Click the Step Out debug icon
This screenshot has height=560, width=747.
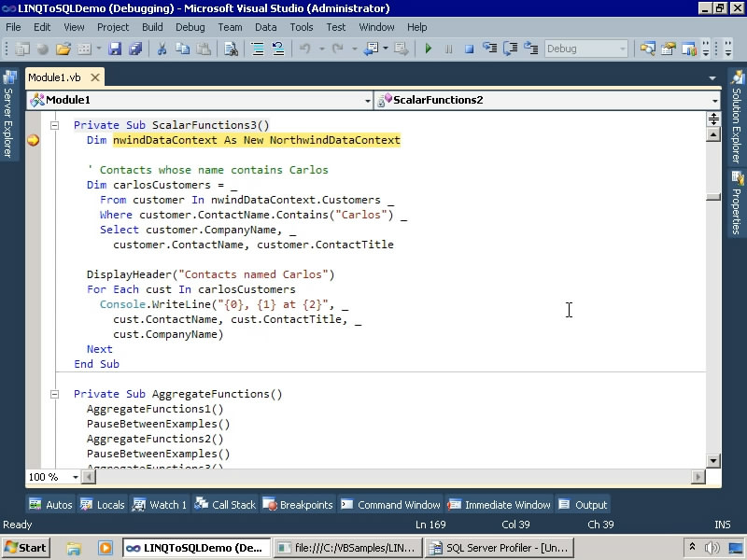click(530, 49)
